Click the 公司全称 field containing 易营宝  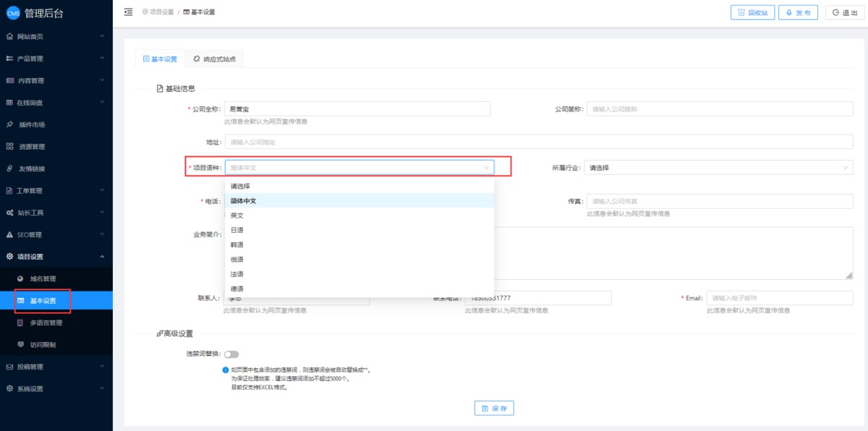pyautogui.click(x=357, y=108)
